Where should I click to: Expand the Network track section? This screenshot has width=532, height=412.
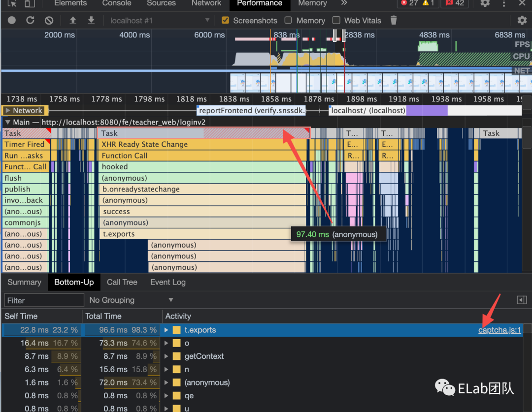8,111
